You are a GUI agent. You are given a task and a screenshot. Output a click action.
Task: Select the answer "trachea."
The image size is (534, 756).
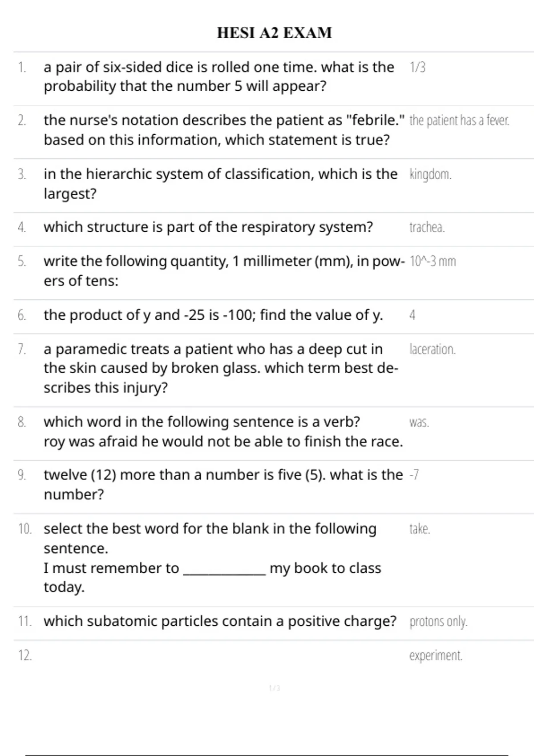[x=427, y=227]
